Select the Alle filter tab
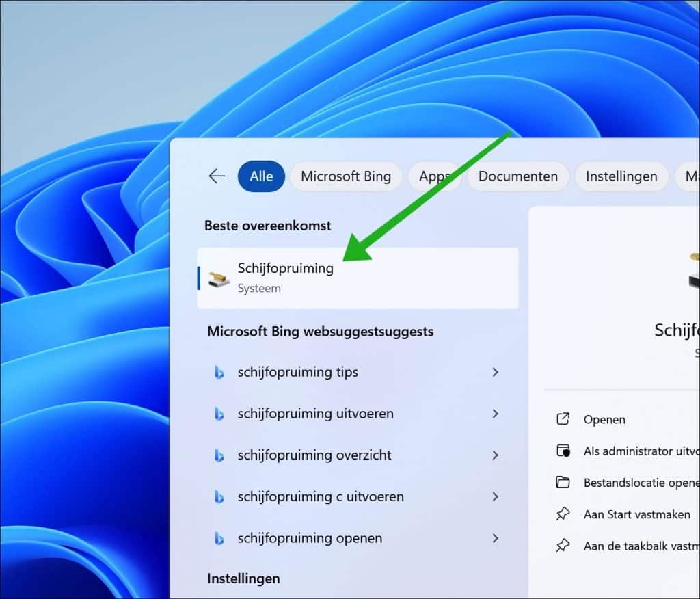700x599 pixels. (261, 176)
